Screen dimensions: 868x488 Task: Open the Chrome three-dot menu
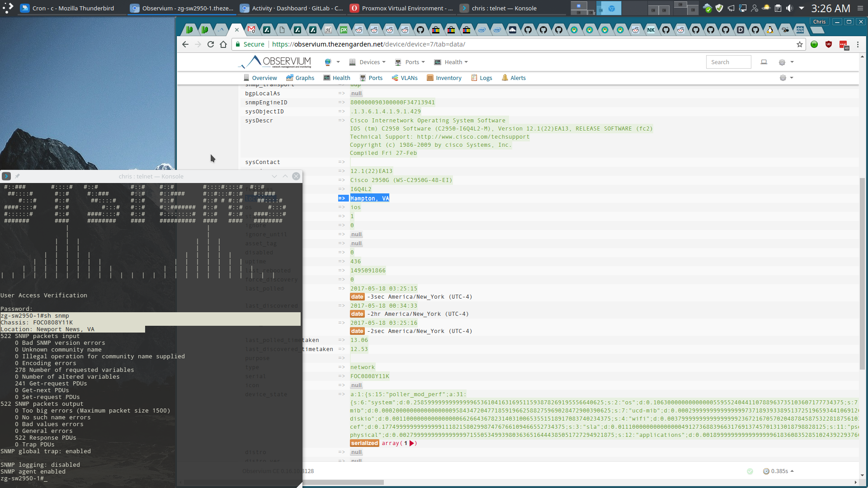tap(858, 44)
